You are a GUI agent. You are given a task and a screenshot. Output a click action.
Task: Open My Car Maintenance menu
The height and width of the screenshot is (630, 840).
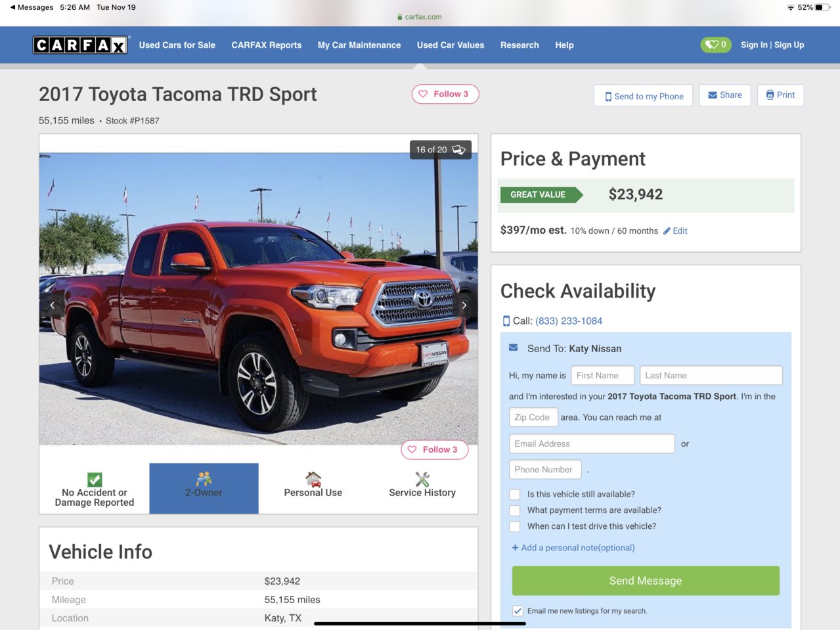[359, 45]
